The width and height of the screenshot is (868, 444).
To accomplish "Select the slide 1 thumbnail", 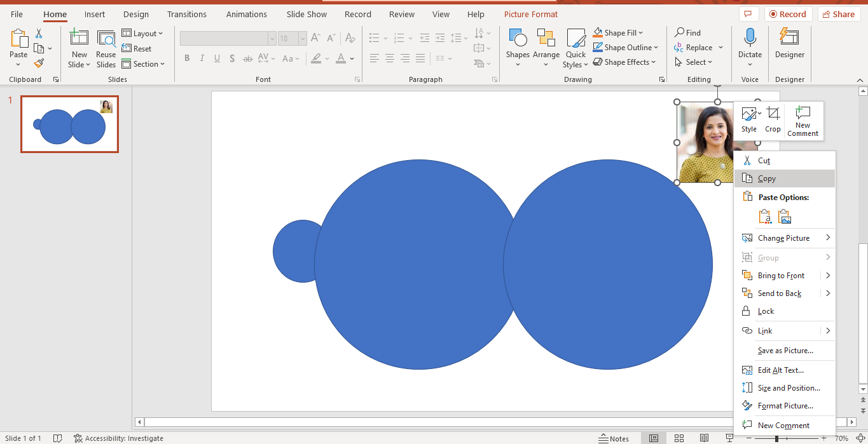I will pos(69,124).
